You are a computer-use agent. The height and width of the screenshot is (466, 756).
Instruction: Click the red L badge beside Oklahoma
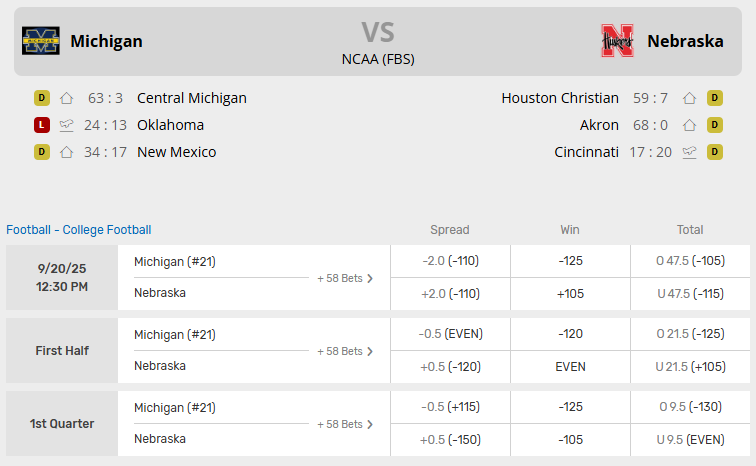click(x=41, y=125)
